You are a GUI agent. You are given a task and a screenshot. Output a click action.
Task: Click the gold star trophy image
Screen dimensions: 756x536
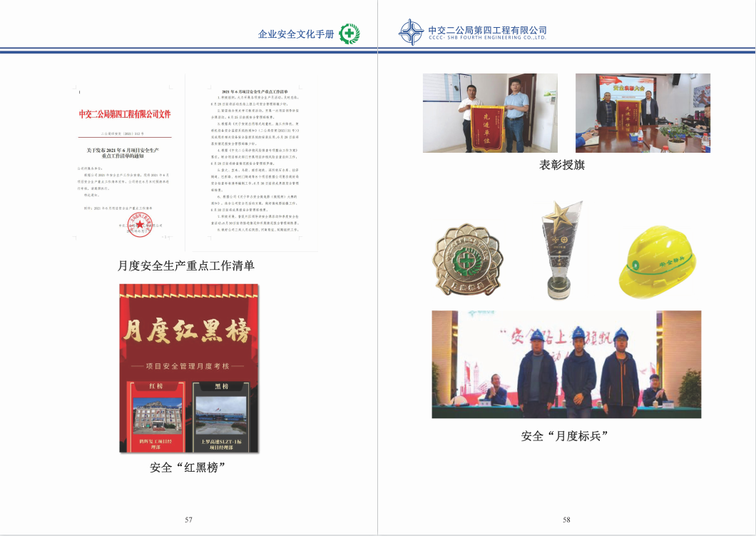pos(556,250)
